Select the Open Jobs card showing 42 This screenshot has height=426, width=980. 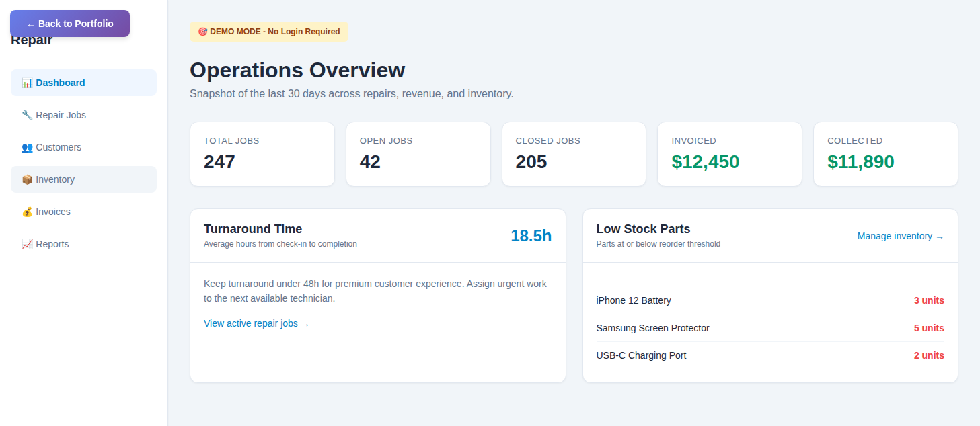point(418,154)
